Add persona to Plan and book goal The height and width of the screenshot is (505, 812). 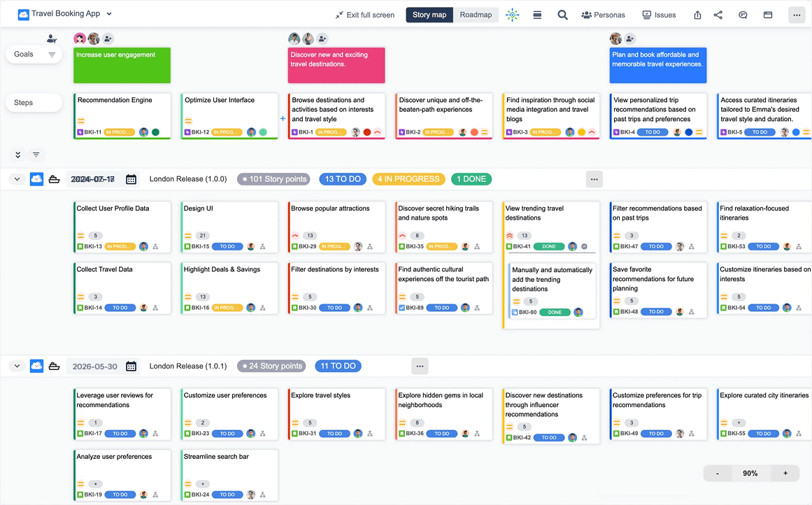click(629, 38)
